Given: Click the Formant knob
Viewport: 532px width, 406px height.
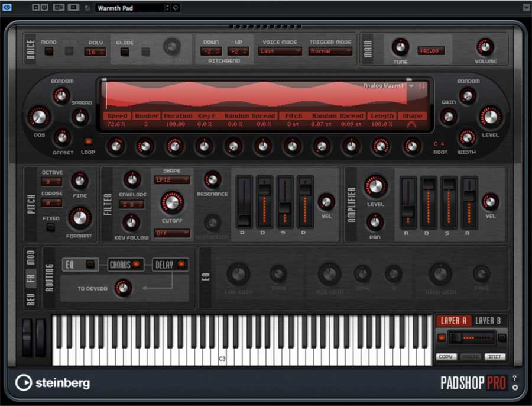Looking at the screenshot, I should click(80, 217).
